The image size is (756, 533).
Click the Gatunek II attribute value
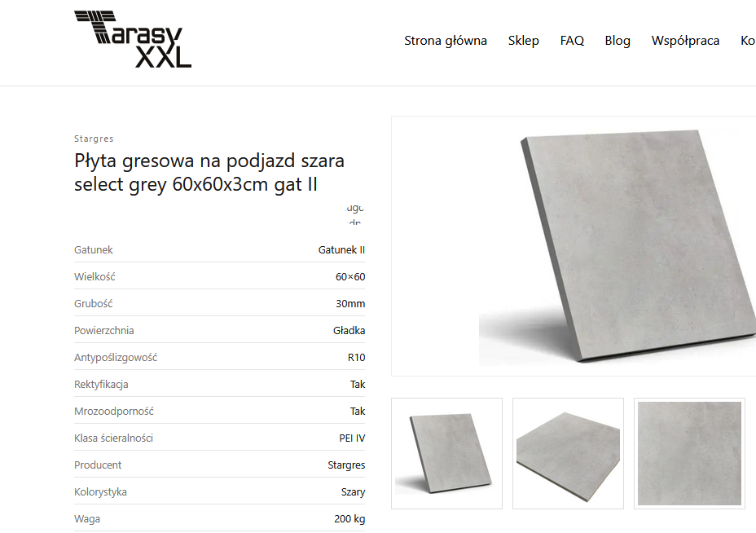[341, 250]
